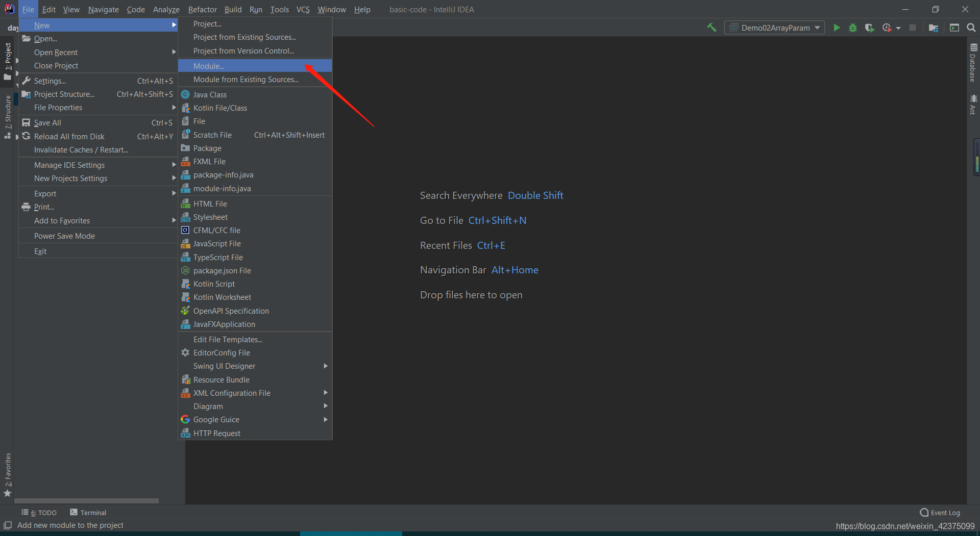
Task: Create a new package.json File
Action: point(255,271)
